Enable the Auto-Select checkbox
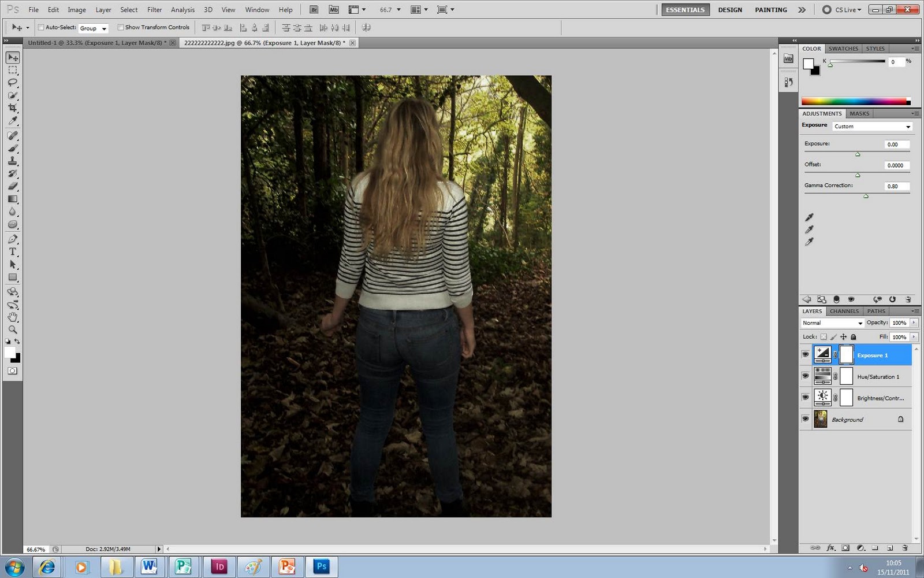 coord(40,27)
